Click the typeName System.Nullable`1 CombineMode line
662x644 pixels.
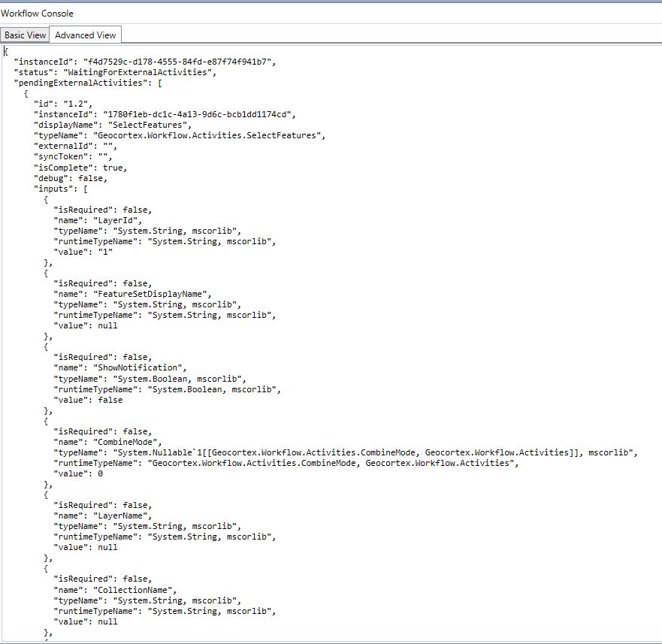[346, 452]
